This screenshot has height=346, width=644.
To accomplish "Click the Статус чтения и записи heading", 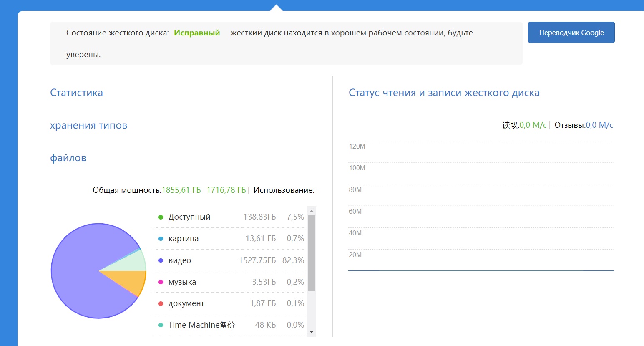I will [444, 93].
